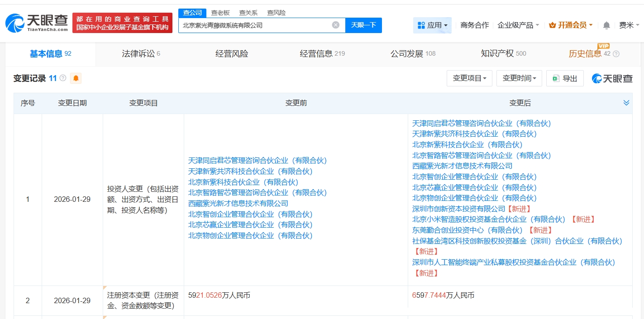Click the TianYanCha logo icon

coord(15,23)
